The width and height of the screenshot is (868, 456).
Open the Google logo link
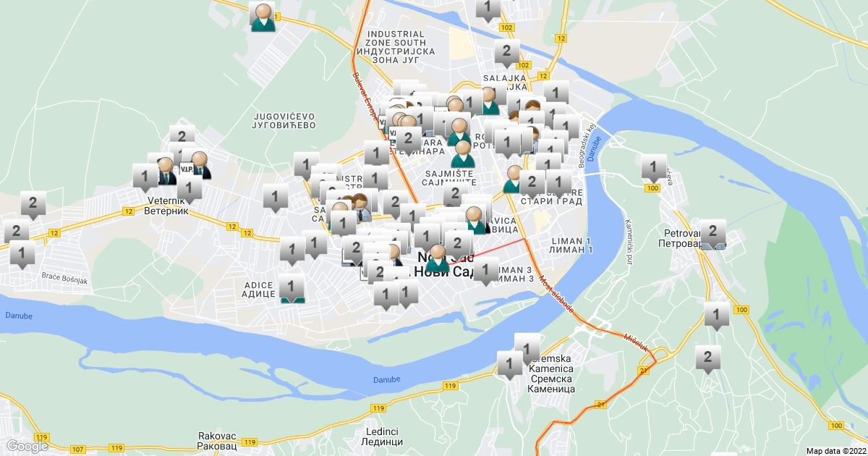click(27, 446)
